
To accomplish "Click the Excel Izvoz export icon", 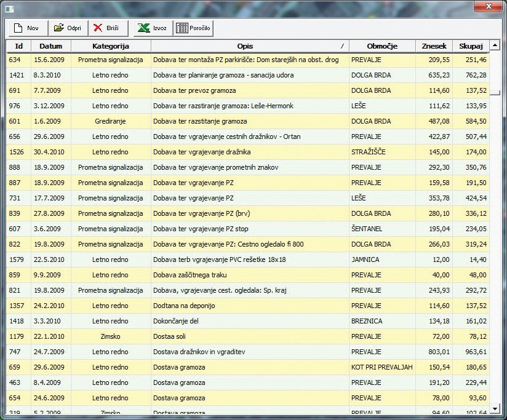I will click(x=143, y=28).
